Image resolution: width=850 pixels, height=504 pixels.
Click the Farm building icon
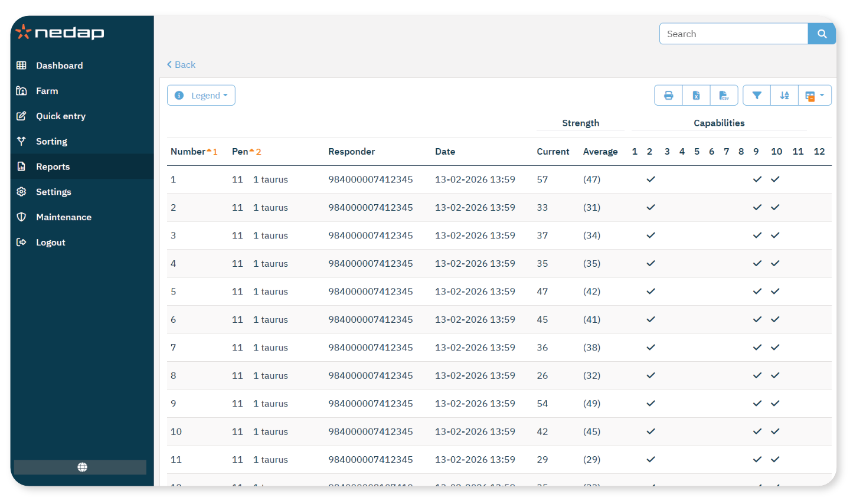[21, 91]
